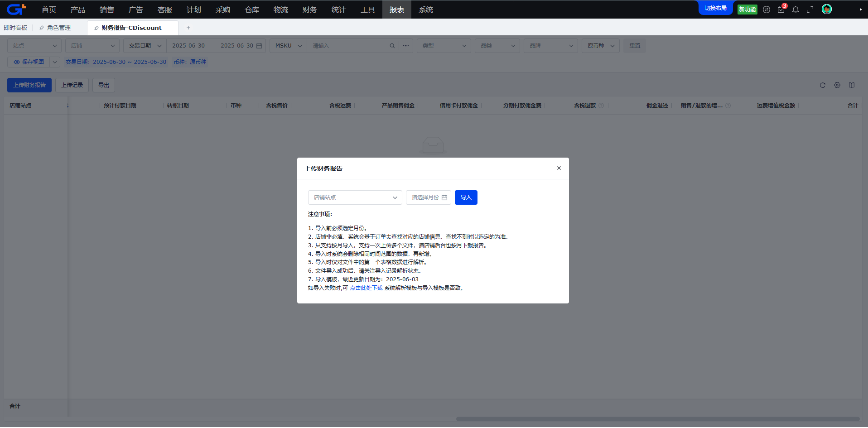Click the 导入 button in the dialog

466,197
